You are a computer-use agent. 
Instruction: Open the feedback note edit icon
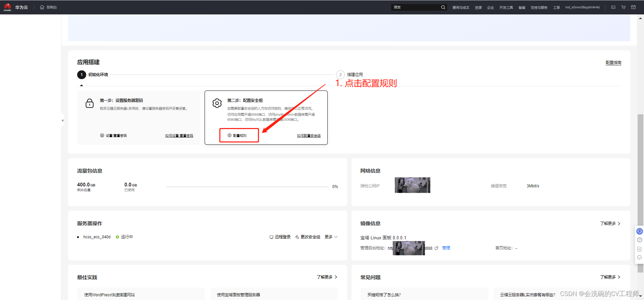[640, 249]
